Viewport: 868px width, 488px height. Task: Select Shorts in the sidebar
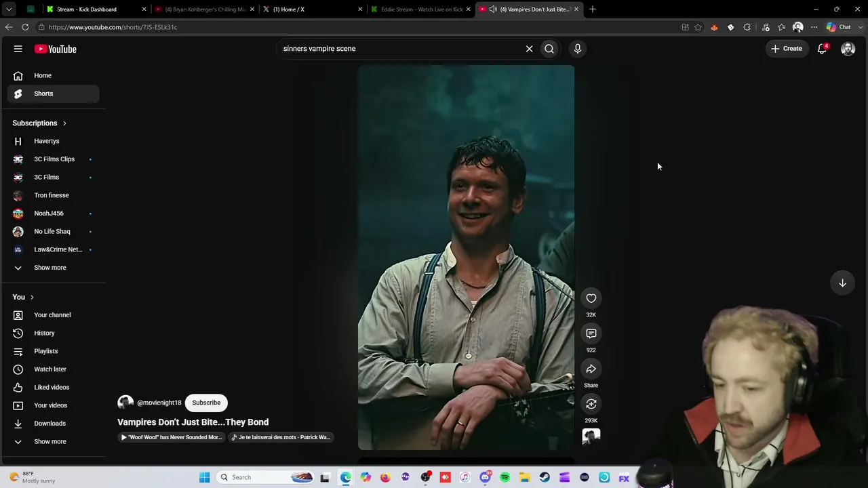[x=53, y=94]
